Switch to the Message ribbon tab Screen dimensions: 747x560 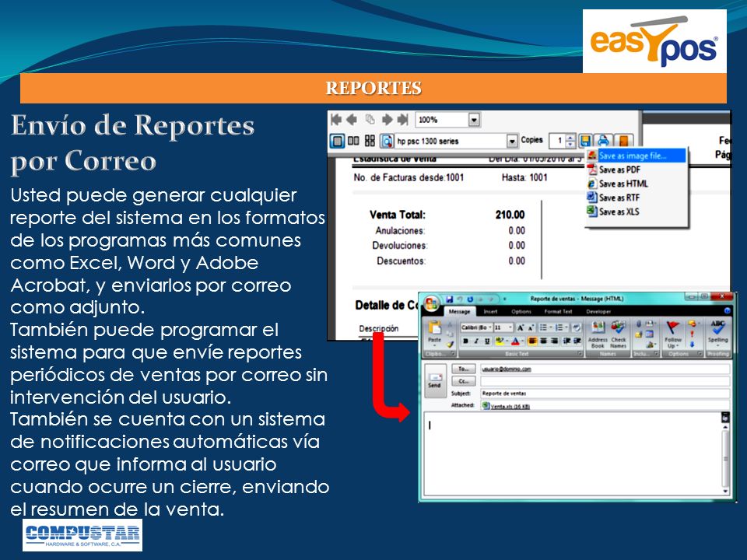point(459,311)
